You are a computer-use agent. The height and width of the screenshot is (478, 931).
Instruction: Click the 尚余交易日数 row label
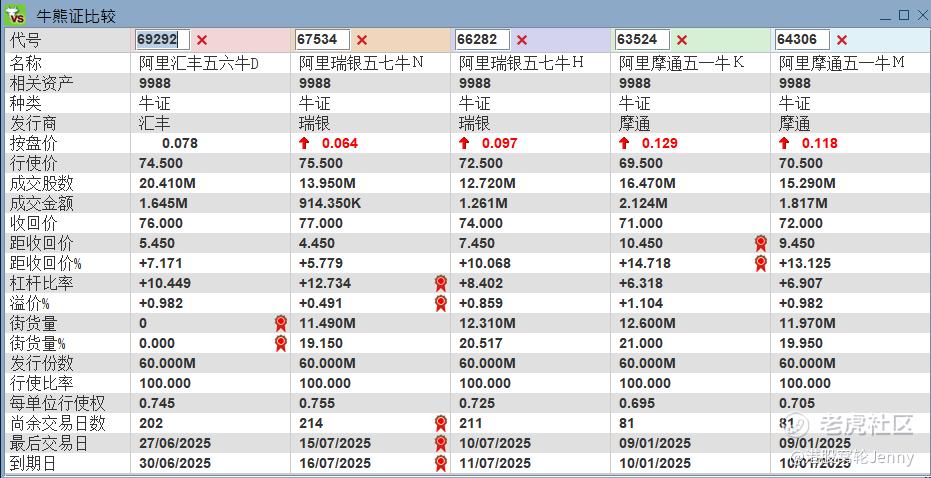coord(58,423)
